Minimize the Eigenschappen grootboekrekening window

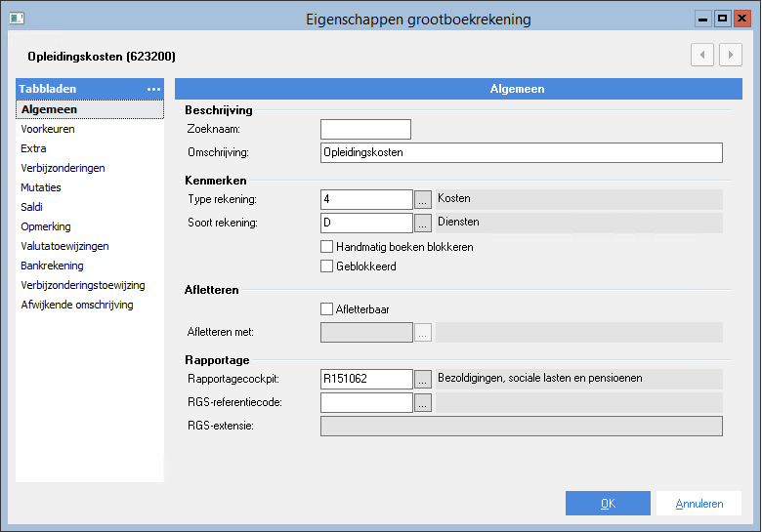[x=702, y=19]
